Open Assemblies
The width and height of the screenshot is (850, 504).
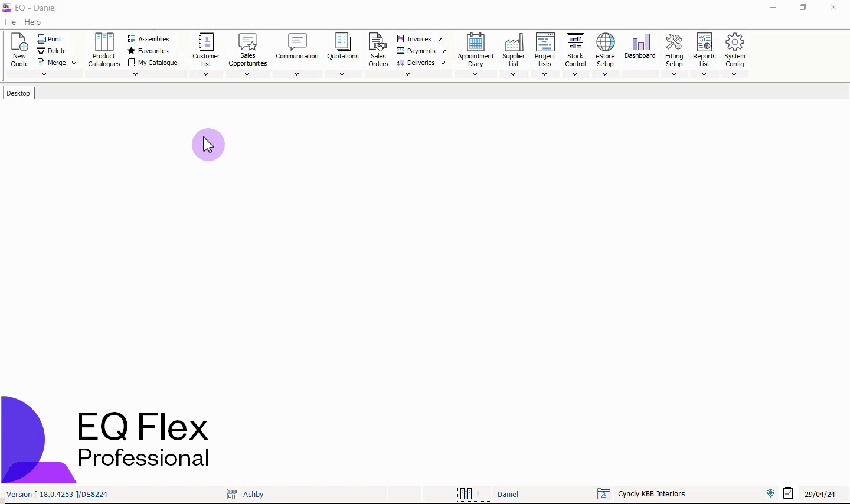pos(149,39)
